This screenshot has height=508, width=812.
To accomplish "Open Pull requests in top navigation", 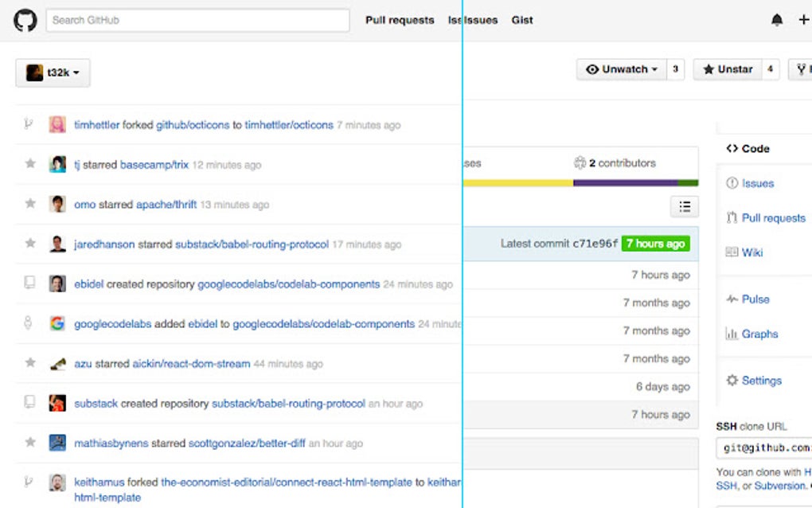I will 400,21.
